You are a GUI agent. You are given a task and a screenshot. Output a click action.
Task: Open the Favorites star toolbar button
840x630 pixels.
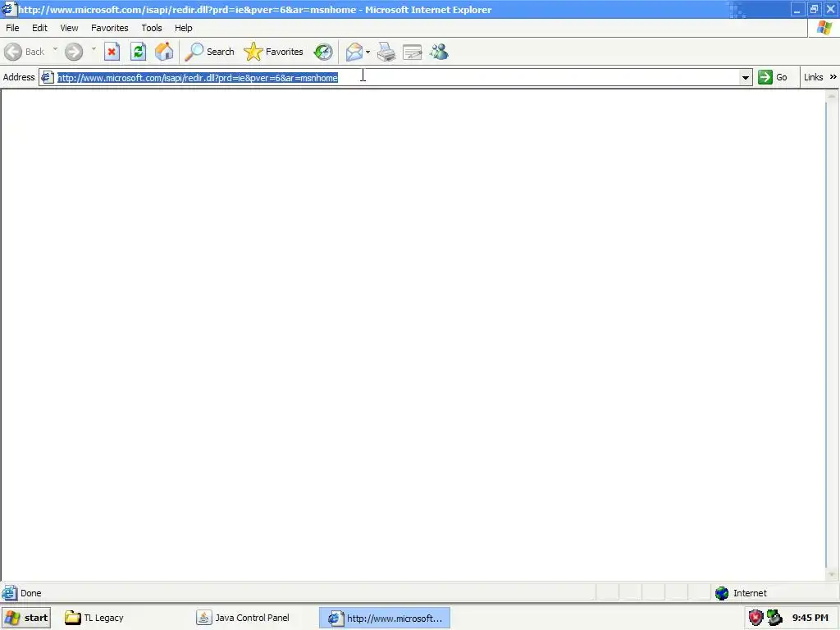click(x=273, y=52)
